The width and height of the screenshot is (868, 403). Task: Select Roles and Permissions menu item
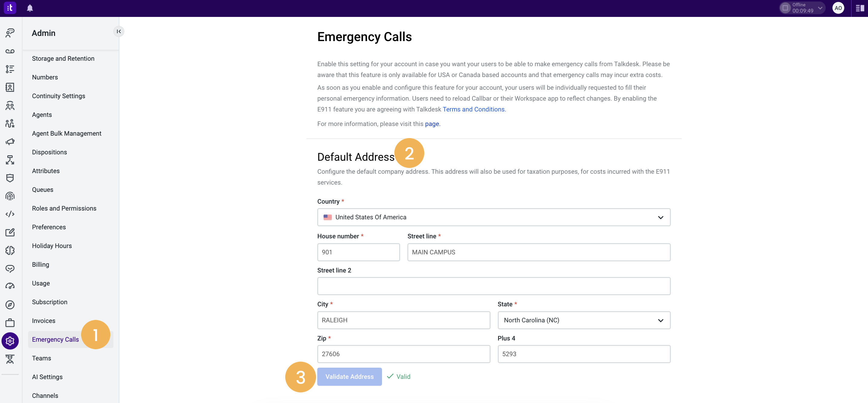click(x=64, y=208)
